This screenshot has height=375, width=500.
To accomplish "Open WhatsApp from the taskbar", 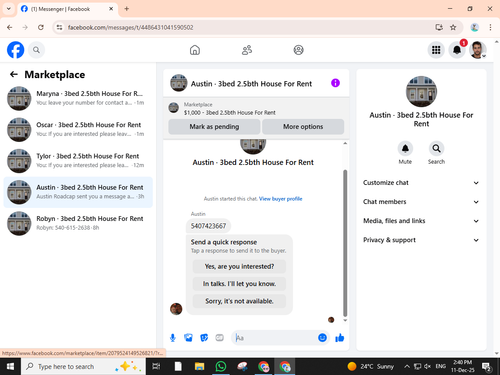I will click(x=221, y=367).
